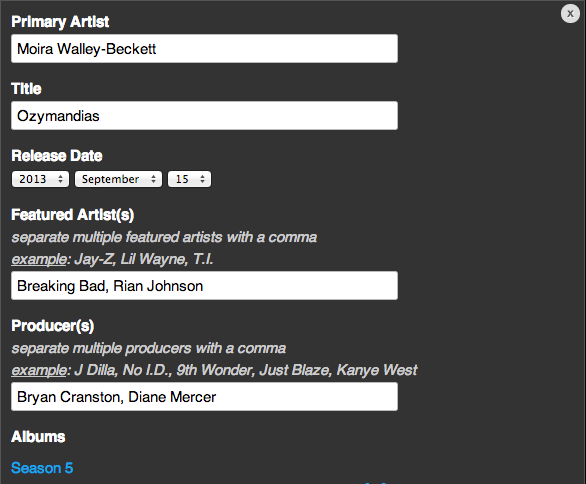Open the release year dropdown showing 2013

[x=40, y=179]
